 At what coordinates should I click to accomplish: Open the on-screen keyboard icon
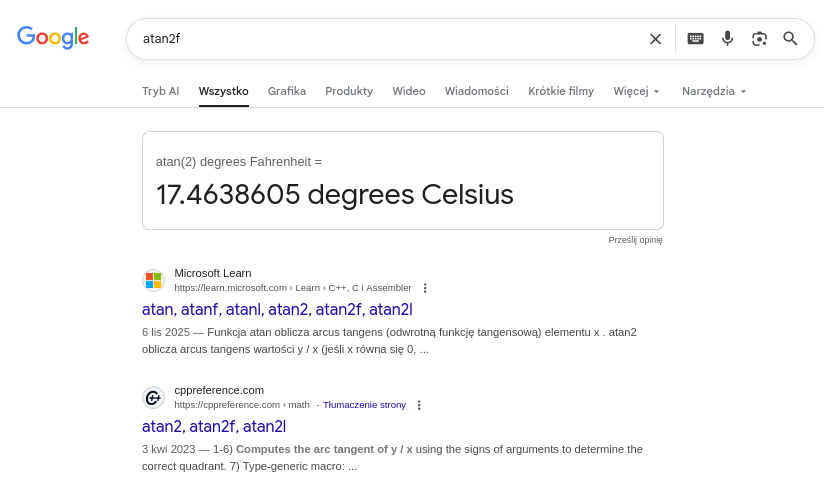[x=695, y=39]
